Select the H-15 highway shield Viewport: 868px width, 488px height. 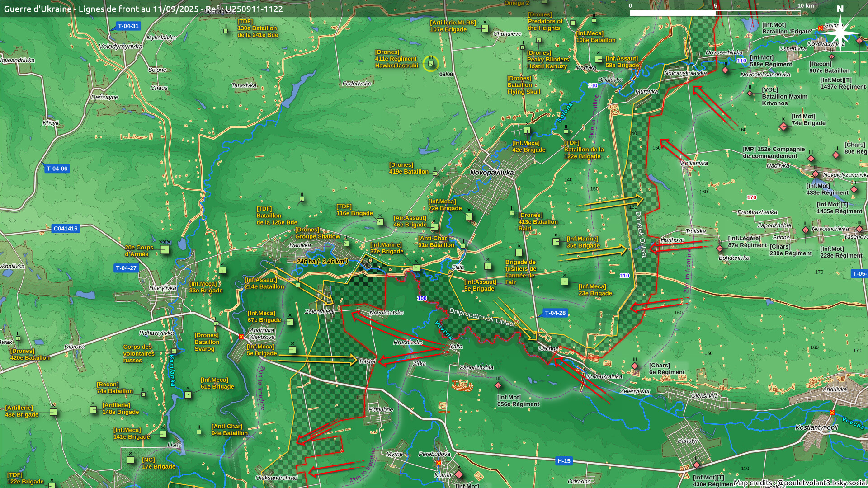point(564,461)
